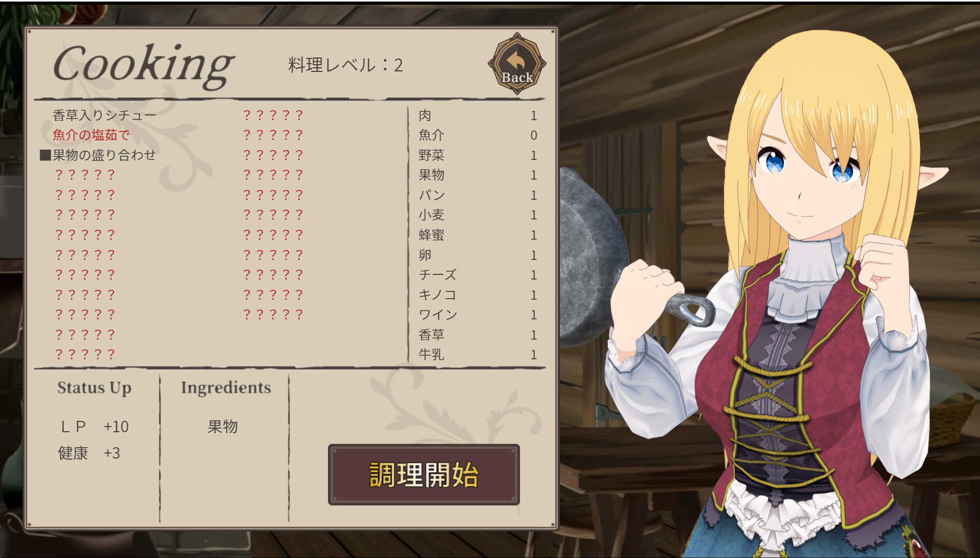Start cooking with the 調理開始 button

[424, 474]
